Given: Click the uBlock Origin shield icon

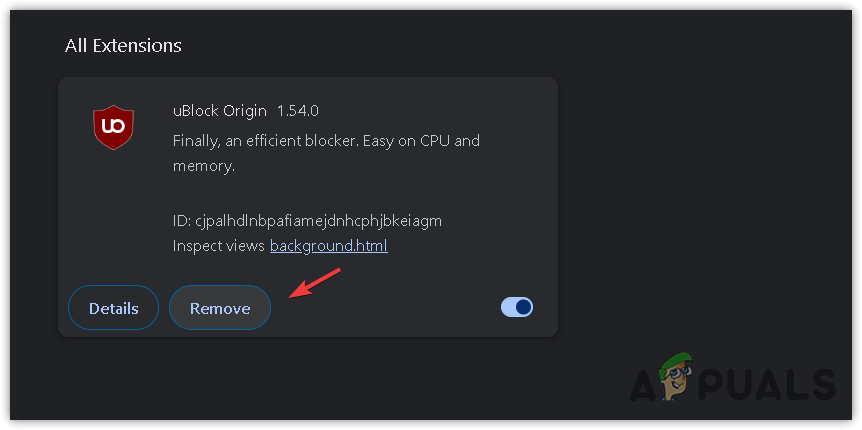Looking at the screenshot, I should (113, 128).
